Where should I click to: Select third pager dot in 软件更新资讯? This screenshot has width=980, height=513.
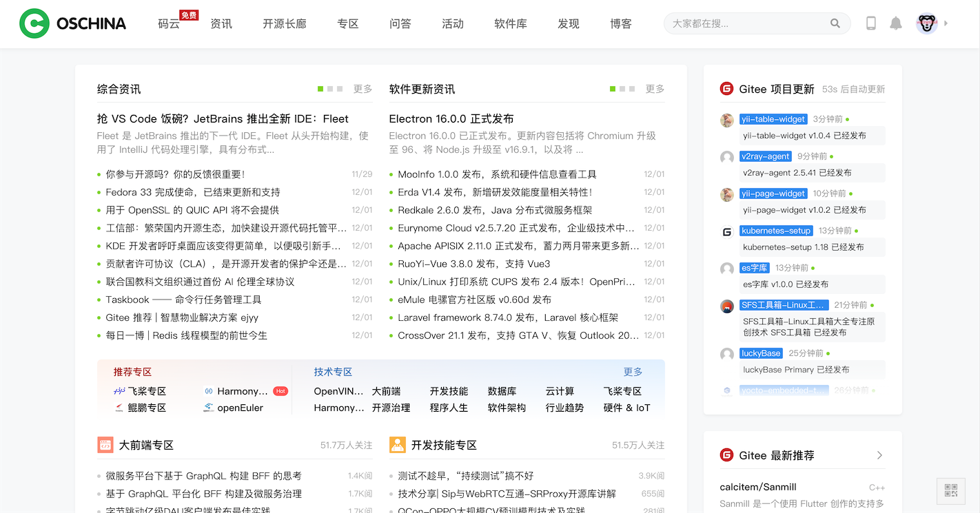(632, 89)
